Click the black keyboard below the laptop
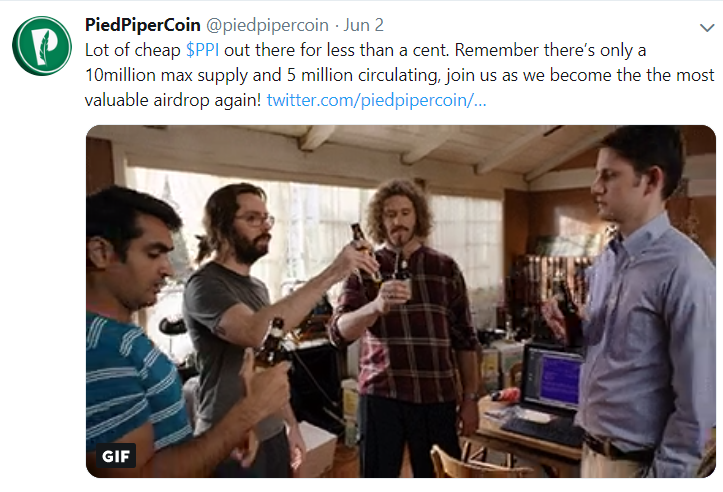This screenshot has width=723, height=492. pyautogui.click(x=543, y=429)
